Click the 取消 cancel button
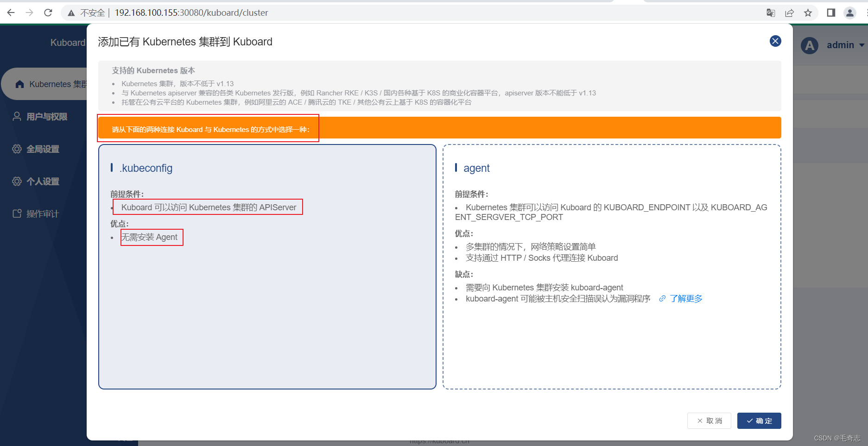 709,421
